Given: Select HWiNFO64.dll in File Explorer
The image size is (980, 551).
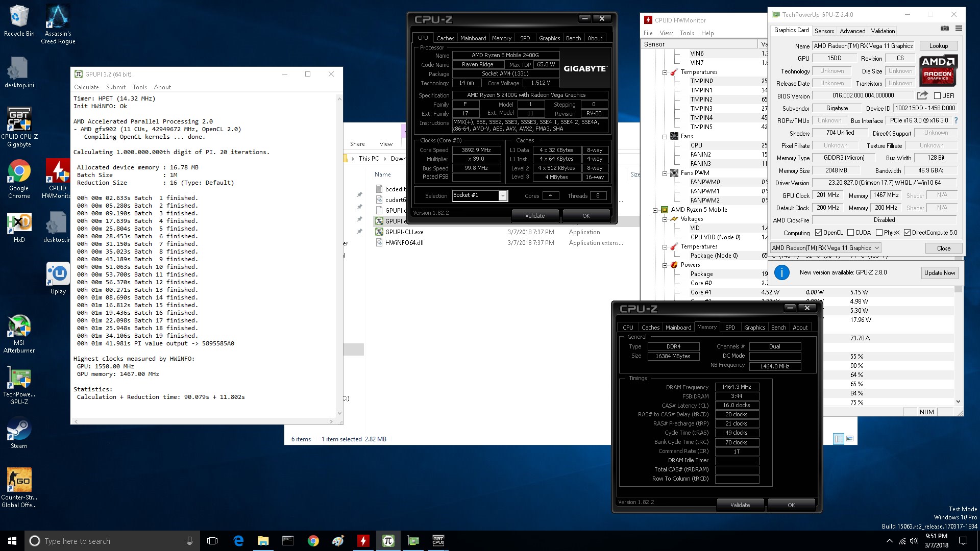Looking at the screenshot, I should [x=404, y=243].
